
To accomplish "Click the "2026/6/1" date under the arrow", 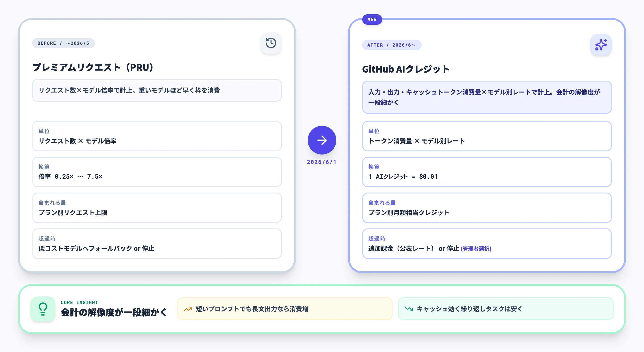I will (x=322, y=162).
